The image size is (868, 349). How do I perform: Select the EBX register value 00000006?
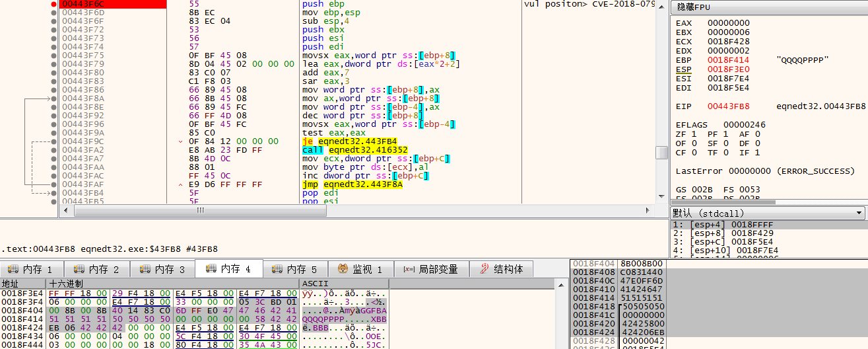point(729,32)
